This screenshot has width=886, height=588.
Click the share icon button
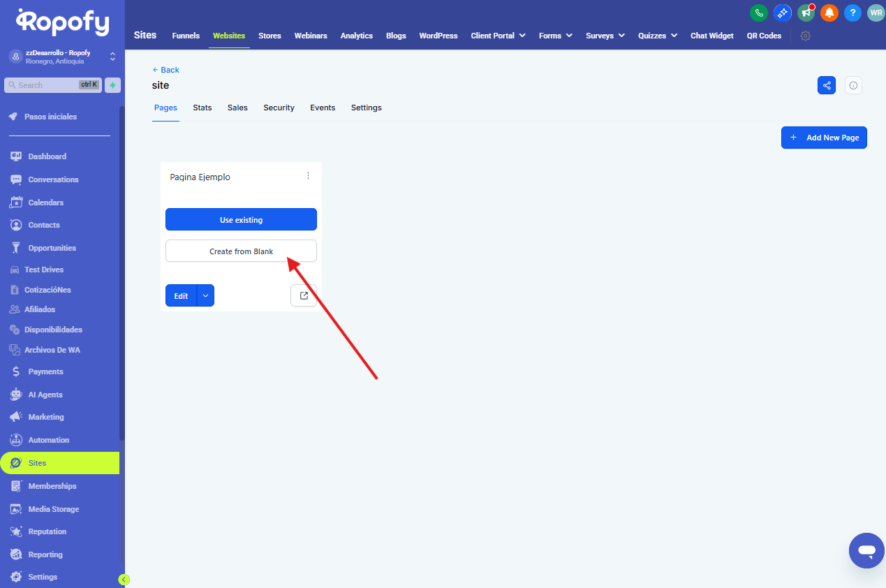coord(827,85)
